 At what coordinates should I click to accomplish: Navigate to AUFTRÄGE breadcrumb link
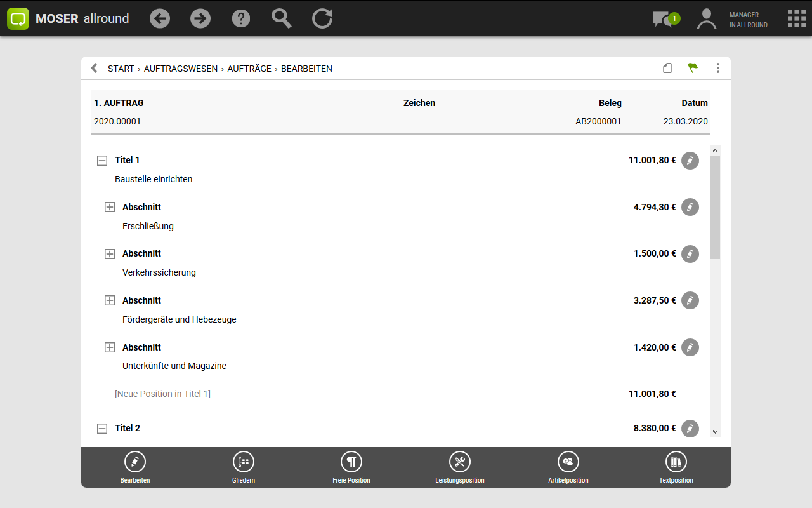pyautogui.click(x=249, y=69)
